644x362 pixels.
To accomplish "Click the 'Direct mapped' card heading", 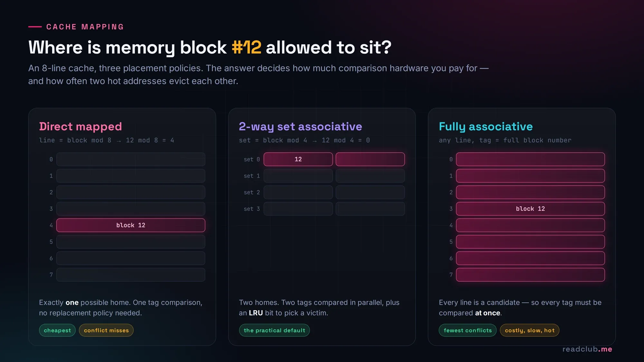I will click(80, 126).
